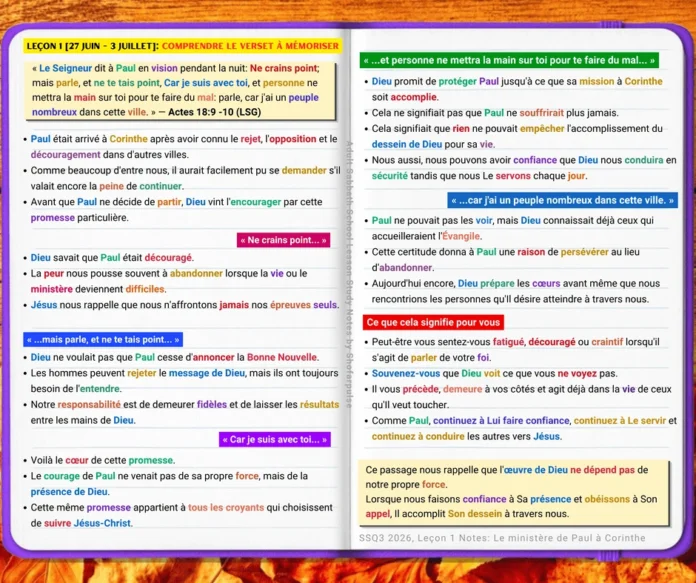
Task: Click the blue phrase 'message de Dieu'
Action: 206,373
